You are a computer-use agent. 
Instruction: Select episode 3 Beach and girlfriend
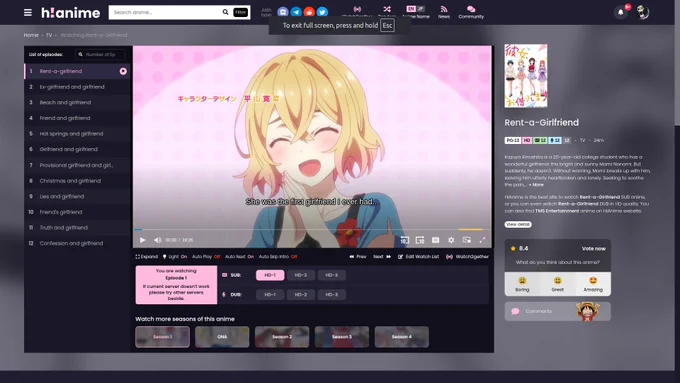[x=77, y=102]
